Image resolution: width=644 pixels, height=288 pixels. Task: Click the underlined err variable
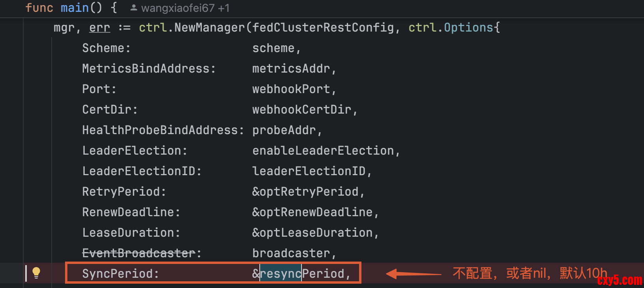(x=99, y=28)
